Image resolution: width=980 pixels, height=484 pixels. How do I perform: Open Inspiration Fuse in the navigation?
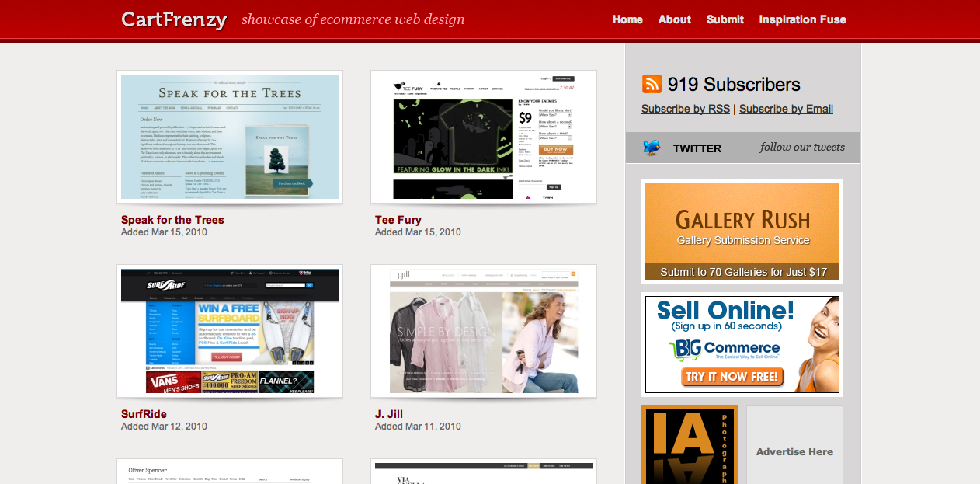pos(803,19)
